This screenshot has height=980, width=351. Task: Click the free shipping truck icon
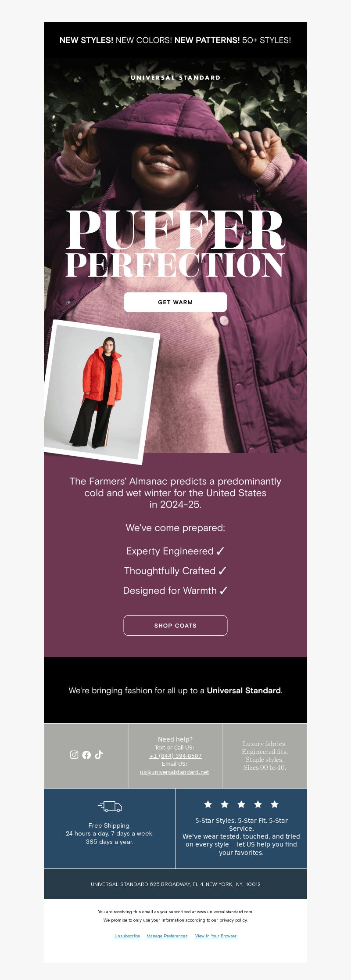110,806
